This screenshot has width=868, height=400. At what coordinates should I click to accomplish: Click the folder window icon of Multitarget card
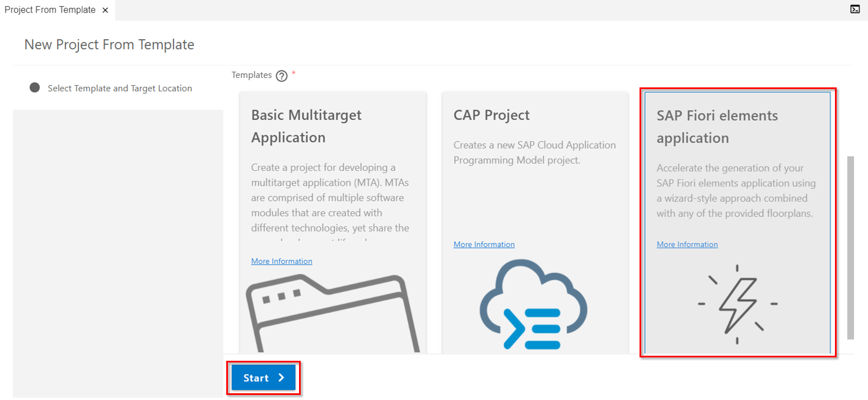[x=333, y=313]
